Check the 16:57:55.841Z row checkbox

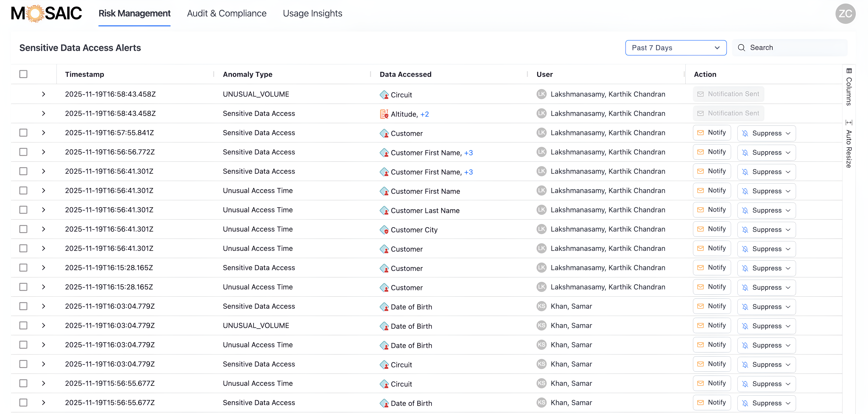(x=23, y=133)
